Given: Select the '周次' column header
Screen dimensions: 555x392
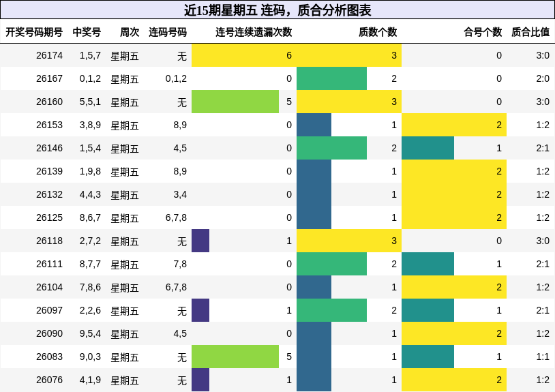Looking at the screenshot, I should pos(130,32).
